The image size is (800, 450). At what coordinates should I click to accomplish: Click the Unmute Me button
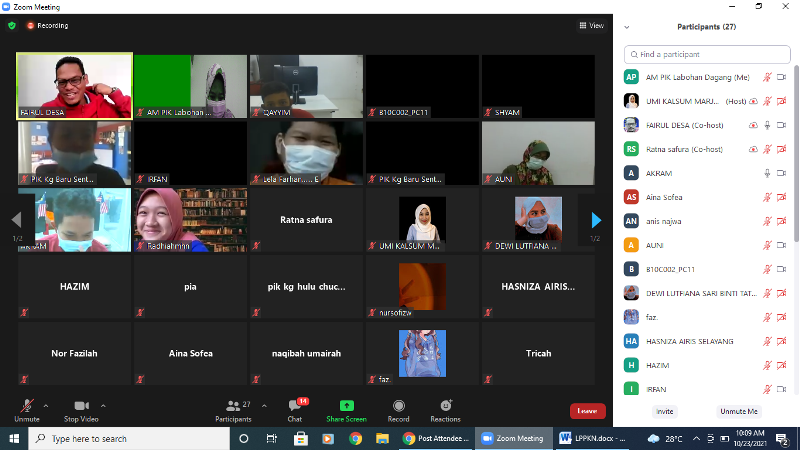click(x=738, y=411)
